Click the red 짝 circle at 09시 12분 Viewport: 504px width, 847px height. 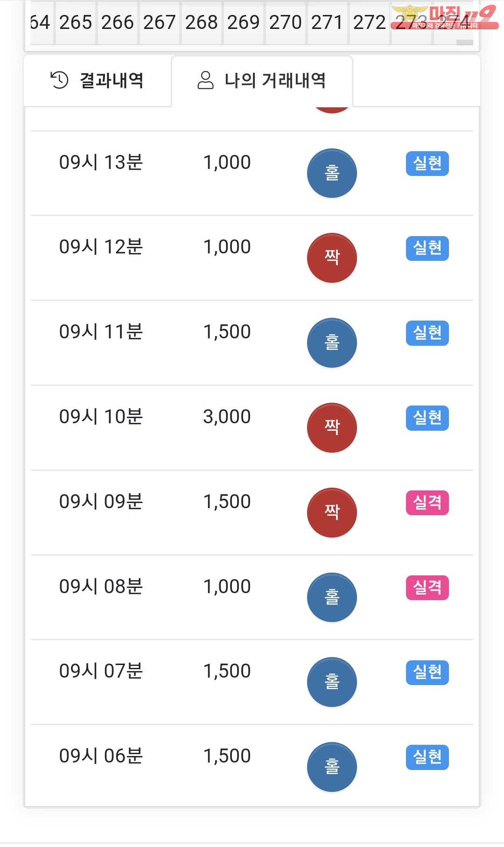(x=332, y=258)
